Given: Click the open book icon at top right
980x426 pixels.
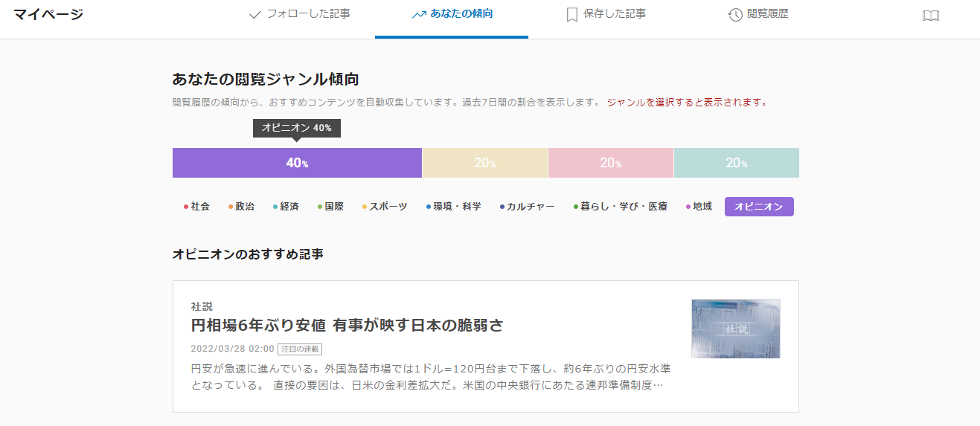Looking at the screenshot, I should click(x=930, y=16).
